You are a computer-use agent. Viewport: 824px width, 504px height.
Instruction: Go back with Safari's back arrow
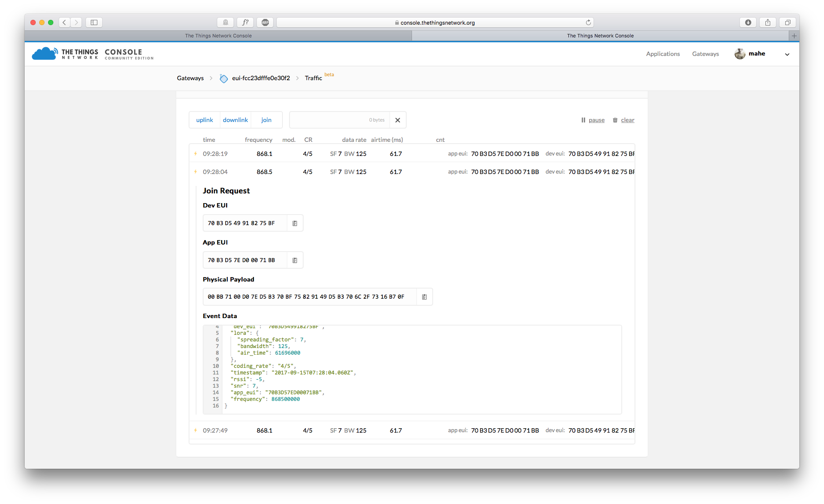coord(64,22)
